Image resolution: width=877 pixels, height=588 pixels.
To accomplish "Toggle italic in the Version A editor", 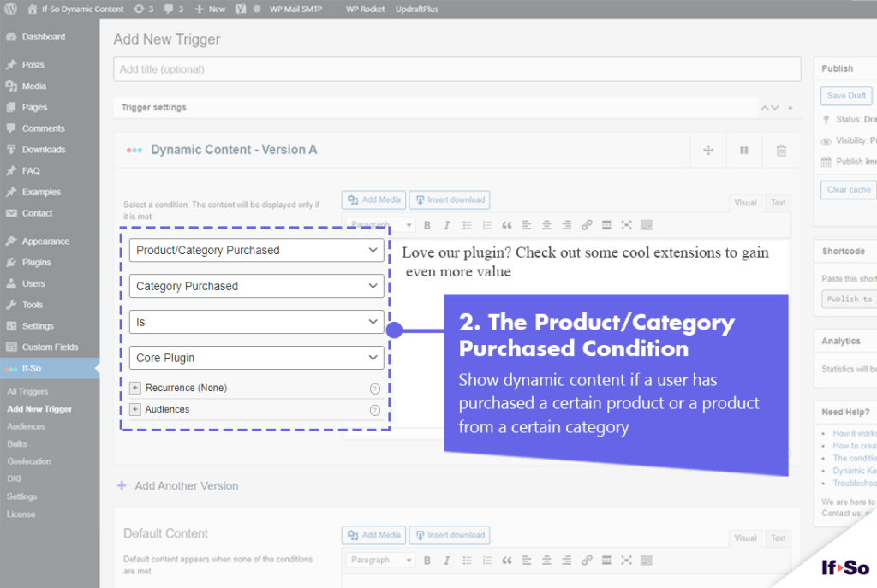I will [446, 225].
